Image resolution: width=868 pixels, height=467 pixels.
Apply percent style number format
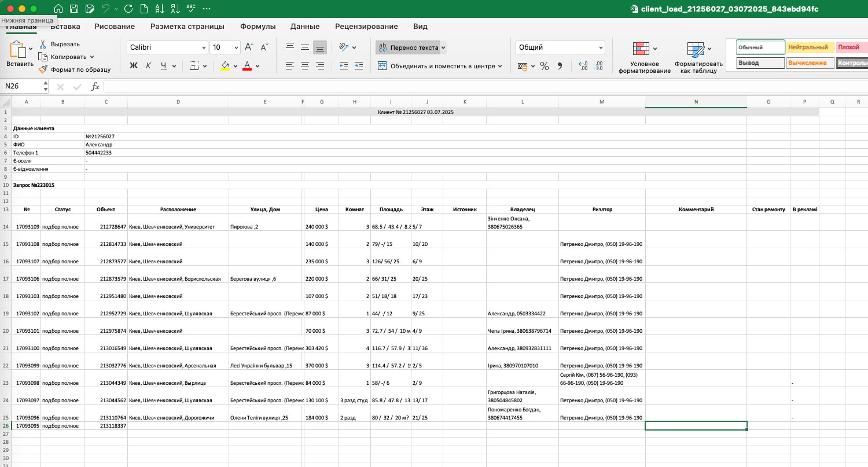coord(544,66)
